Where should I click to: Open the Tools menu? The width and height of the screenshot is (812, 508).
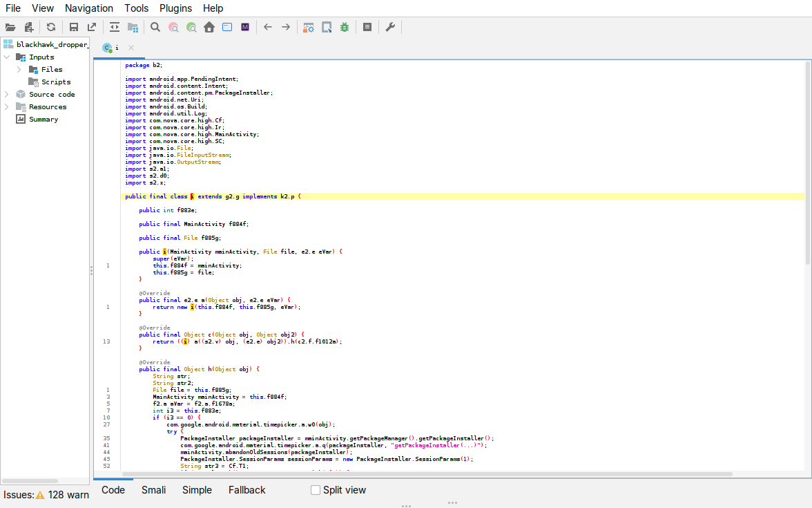click(x=136, y=8)
